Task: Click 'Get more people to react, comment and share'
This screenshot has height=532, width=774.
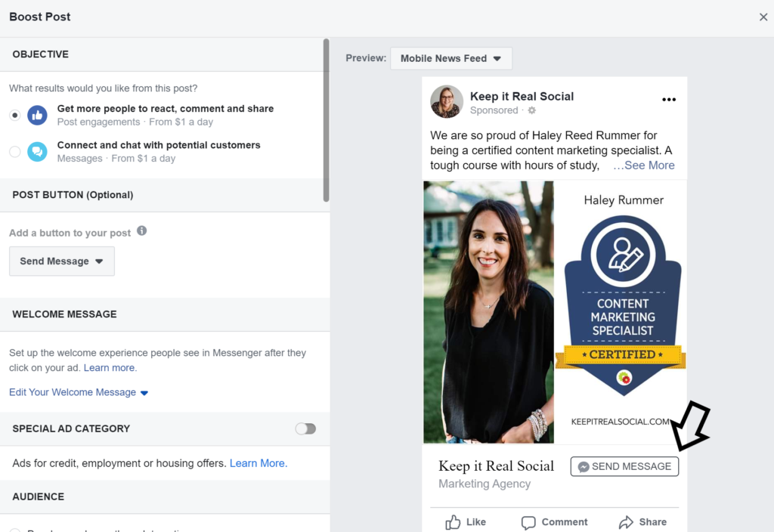Action: click(166, 109)
